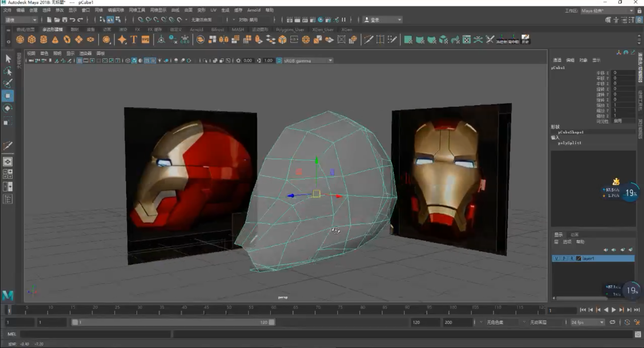644x348 pixels.
Task: Create new scene icon
Action: click(49, 20)
